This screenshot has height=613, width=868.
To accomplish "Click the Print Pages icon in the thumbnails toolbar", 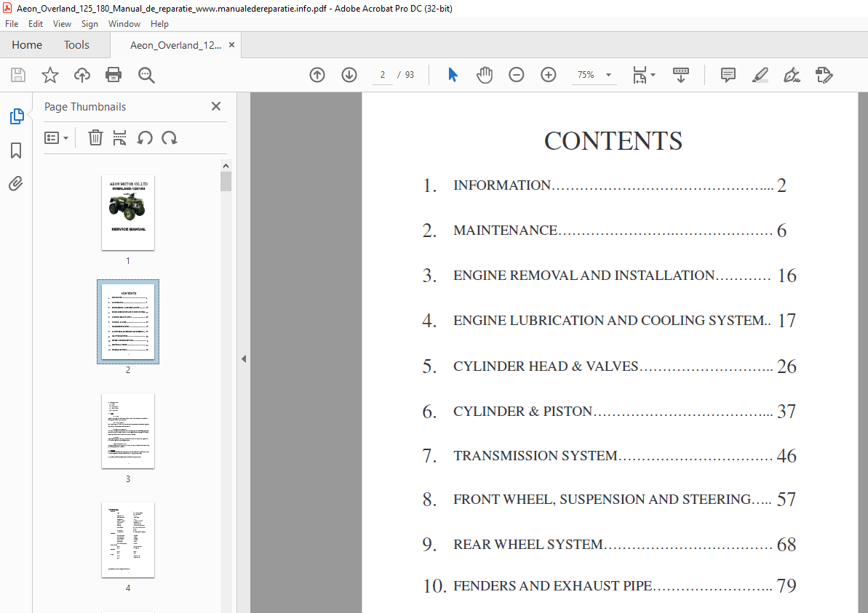I will (x=119, y=137).
